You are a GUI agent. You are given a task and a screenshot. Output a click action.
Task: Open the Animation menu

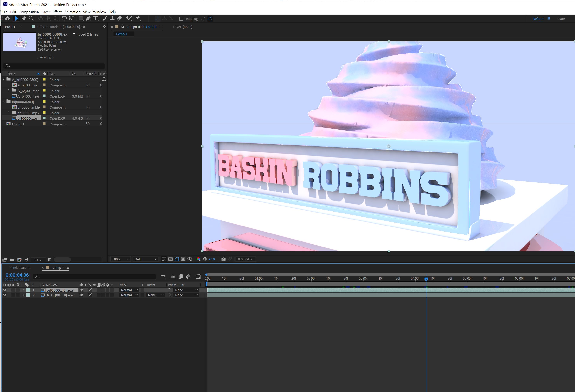tap(72, 12)
